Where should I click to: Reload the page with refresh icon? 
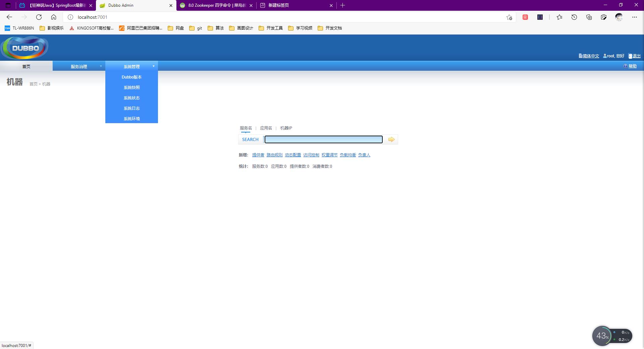[x=39, y=17]
